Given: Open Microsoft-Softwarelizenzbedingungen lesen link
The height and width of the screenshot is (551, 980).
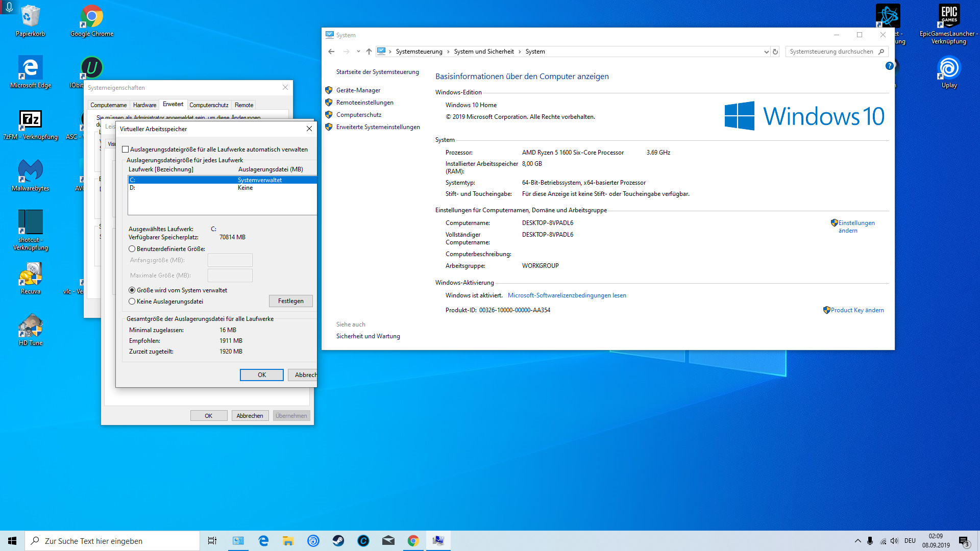Looking at the screenshot, I should coord(567,295).
